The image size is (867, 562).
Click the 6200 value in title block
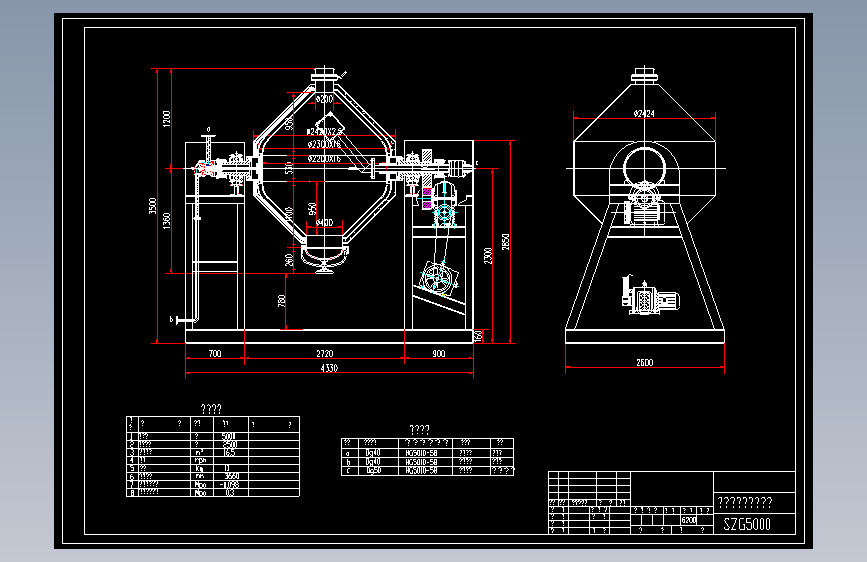click(688, 521)
